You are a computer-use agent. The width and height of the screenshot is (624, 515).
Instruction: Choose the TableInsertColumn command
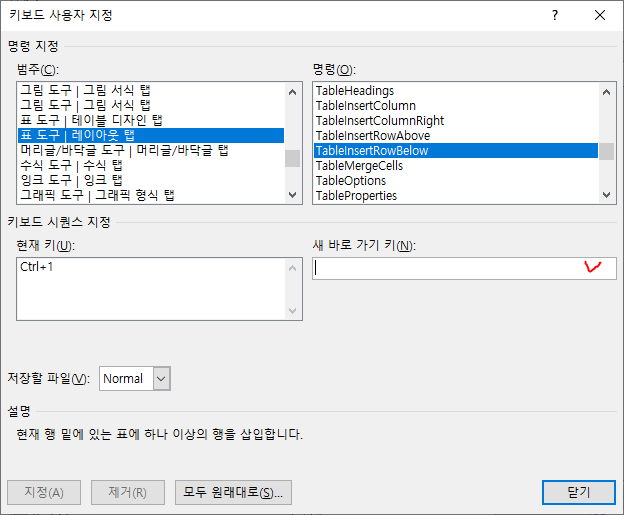coord(456,105)
